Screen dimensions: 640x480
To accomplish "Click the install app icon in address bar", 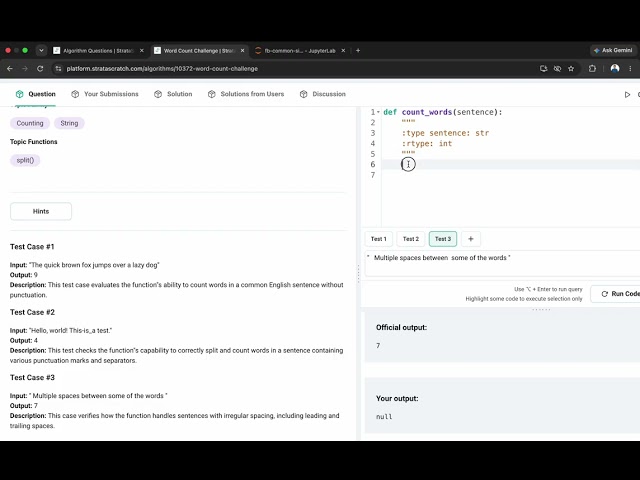I will coord(543,69).
